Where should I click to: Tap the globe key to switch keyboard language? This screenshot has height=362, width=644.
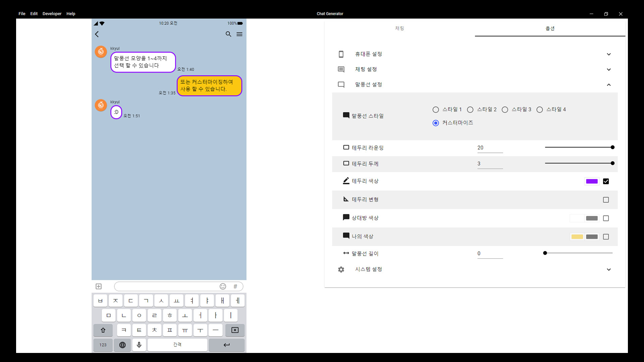pos(122,345)
